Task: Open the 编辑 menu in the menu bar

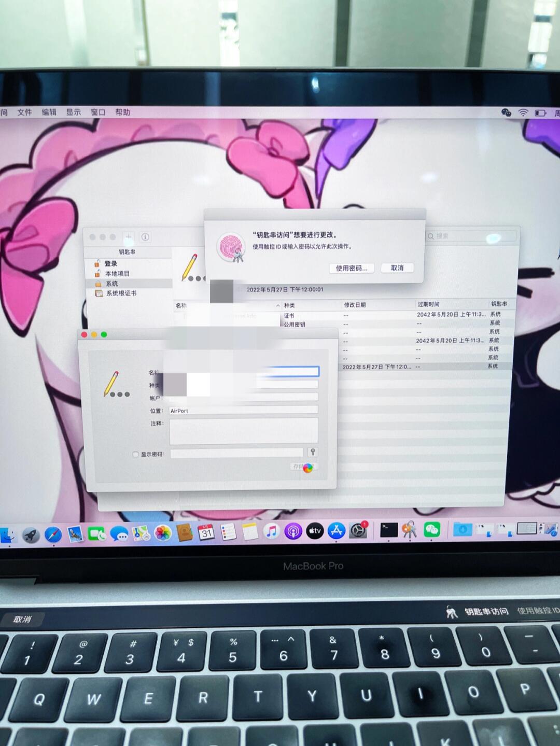Action: (49, 112)
